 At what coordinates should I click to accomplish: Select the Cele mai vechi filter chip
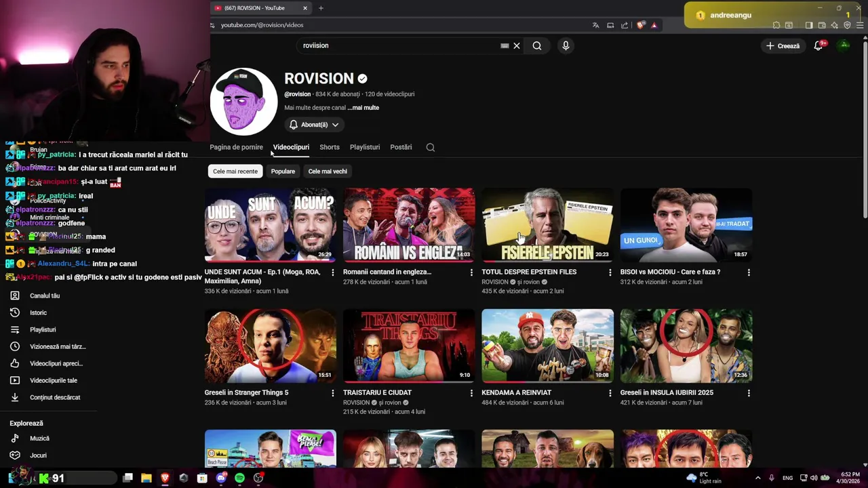pyautogui.click(x=328, y=171)
